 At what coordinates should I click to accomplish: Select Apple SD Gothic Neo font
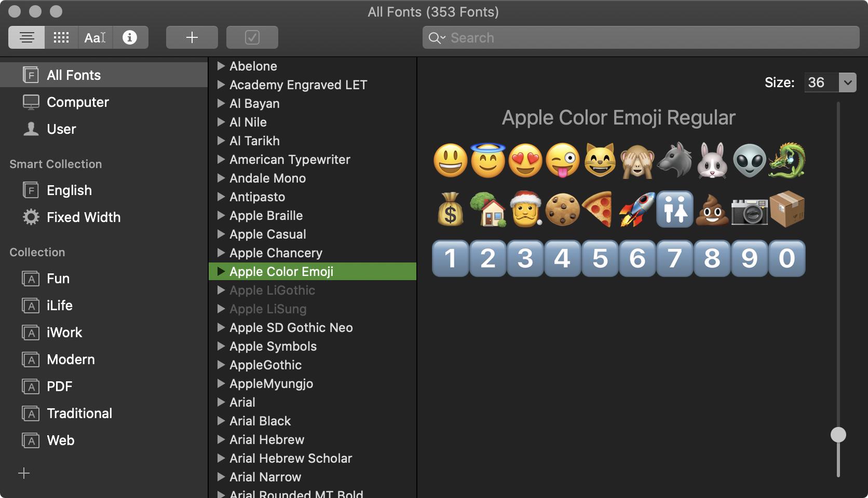[x=313, y=327]
